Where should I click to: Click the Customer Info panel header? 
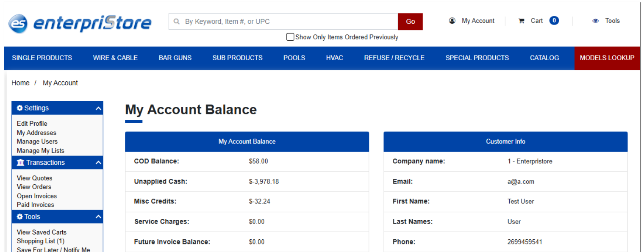click(x=505, y=141)
